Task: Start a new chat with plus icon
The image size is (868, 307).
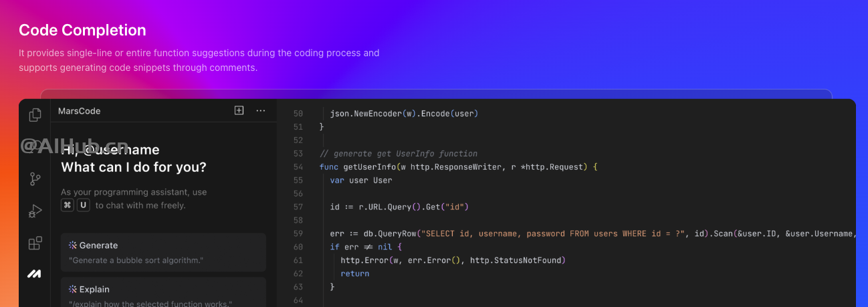Action: (239, 110)
